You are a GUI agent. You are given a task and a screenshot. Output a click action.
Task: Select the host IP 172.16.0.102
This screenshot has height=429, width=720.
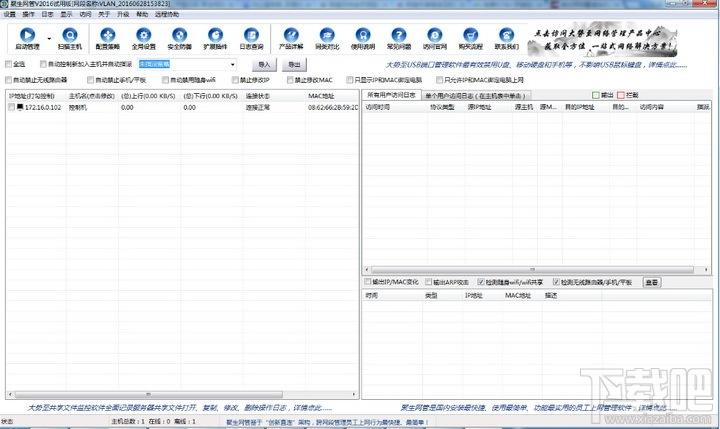pos(43,107)
